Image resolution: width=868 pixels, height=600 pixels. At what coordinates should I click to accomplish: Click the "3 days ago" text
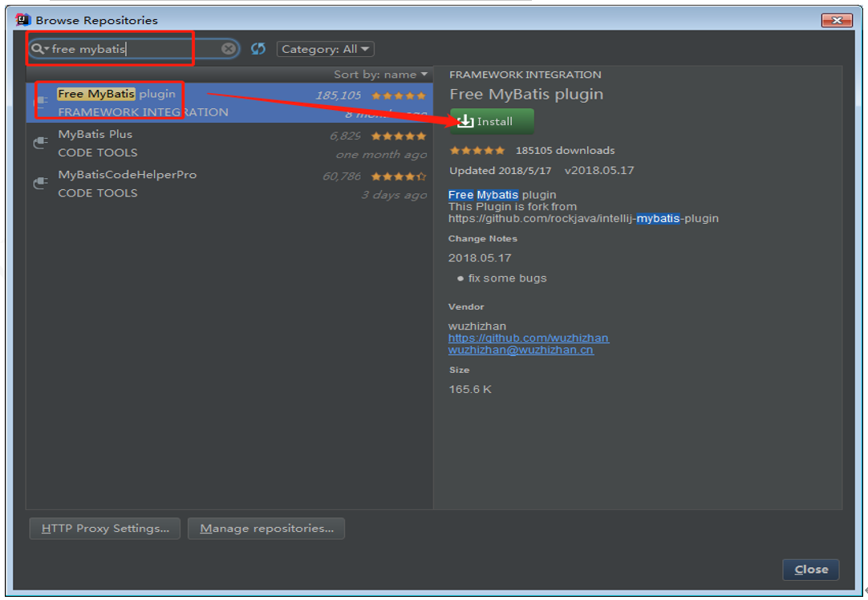pyautogui.click(x=394, y=195)
